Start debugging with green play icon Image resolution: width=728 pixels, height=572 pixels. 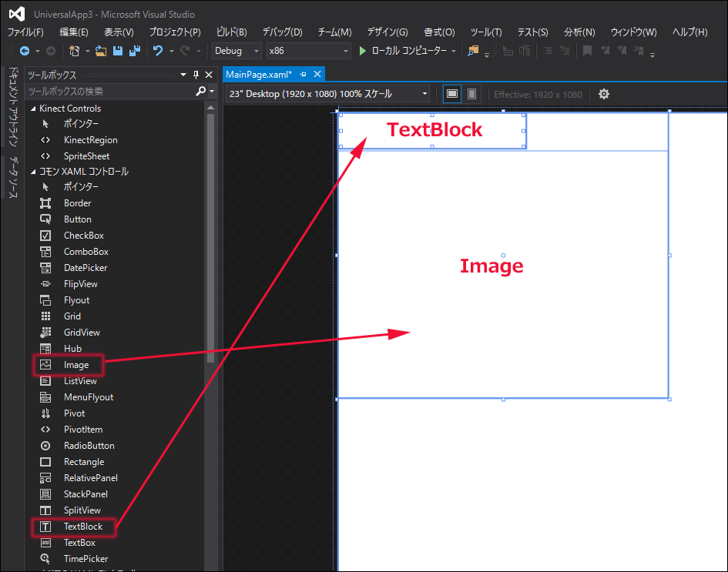363,51
